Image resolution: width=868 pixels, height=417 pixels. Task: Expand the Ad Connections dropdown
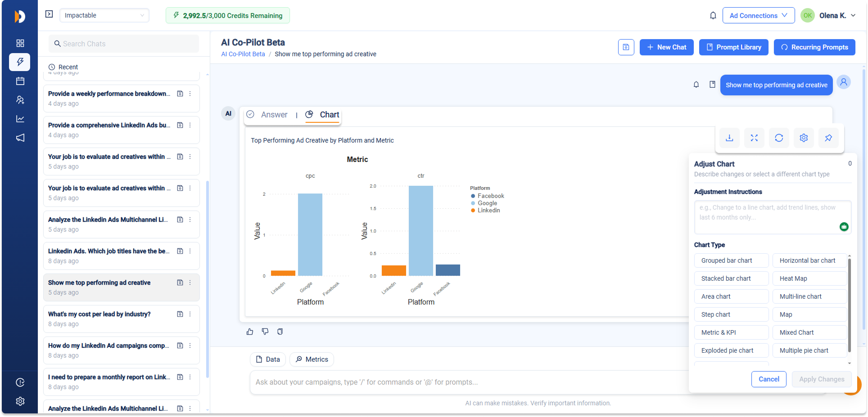tap(759, 15)
